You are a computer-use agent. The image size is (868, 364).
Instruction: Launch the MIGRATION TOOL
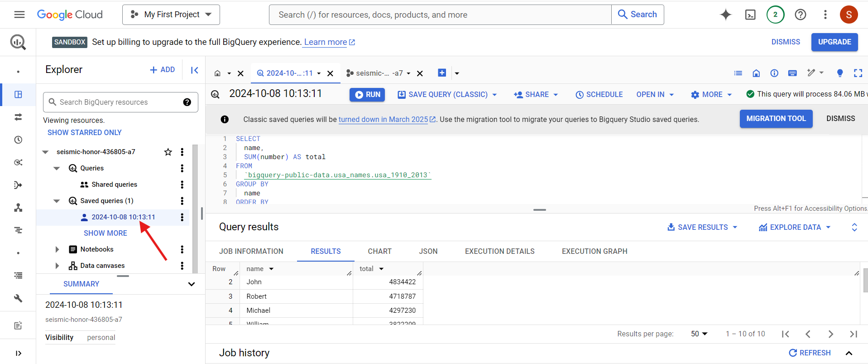tap(776, 119)
